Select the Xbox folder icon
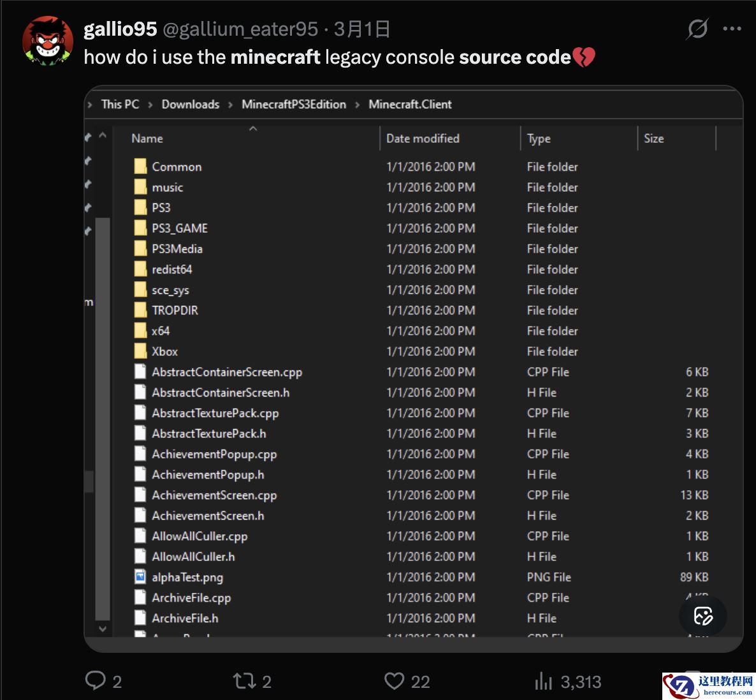This screenshot has height=700, width=756. pos(140,351)
